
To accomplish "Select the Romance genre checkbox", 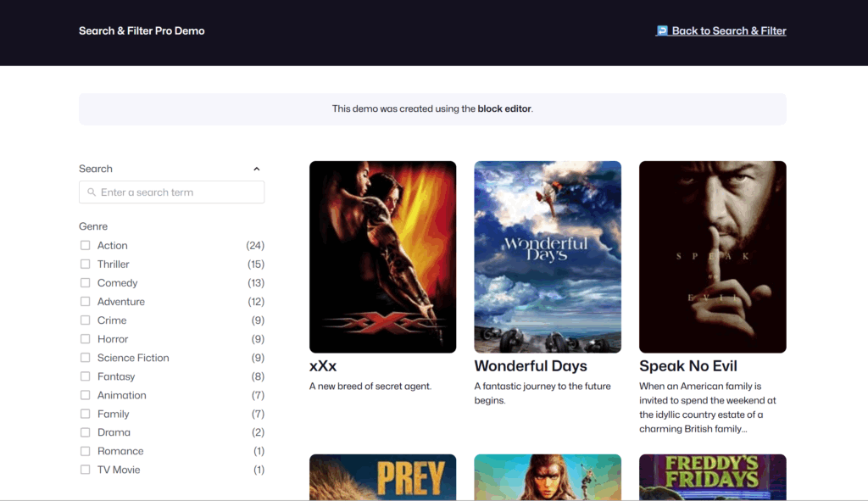I will tap(85, 451).
